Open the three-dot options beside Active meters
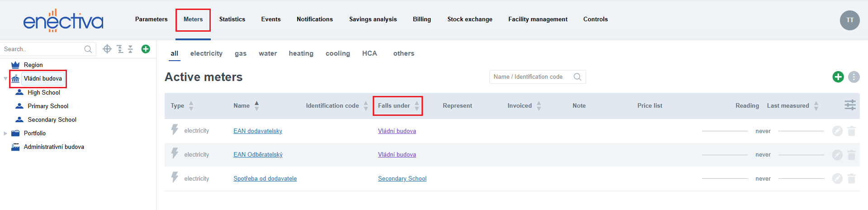Screen dimensions: 868x210 click(854, 77)
